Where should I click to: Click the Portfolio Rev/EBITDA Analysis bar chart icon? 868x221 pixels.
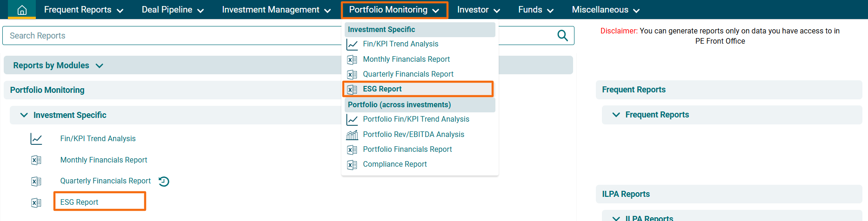[352, 135]
